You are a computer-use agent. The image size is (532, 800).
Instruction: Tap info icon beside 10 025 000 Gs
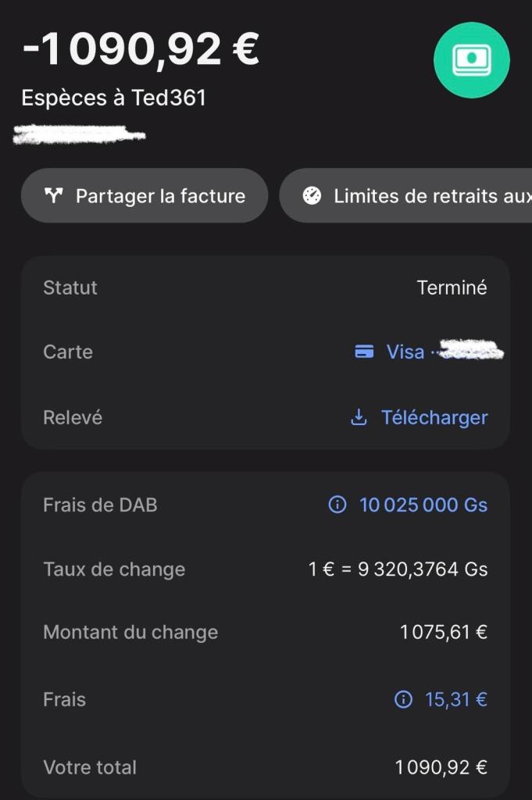point(337,505)
